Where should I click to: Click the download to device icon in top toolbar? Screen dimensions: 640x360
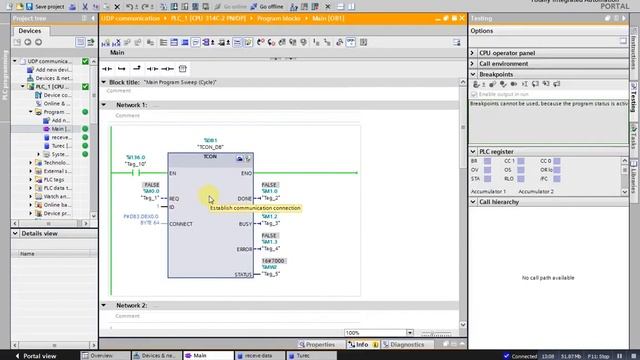tap(174, 7)
